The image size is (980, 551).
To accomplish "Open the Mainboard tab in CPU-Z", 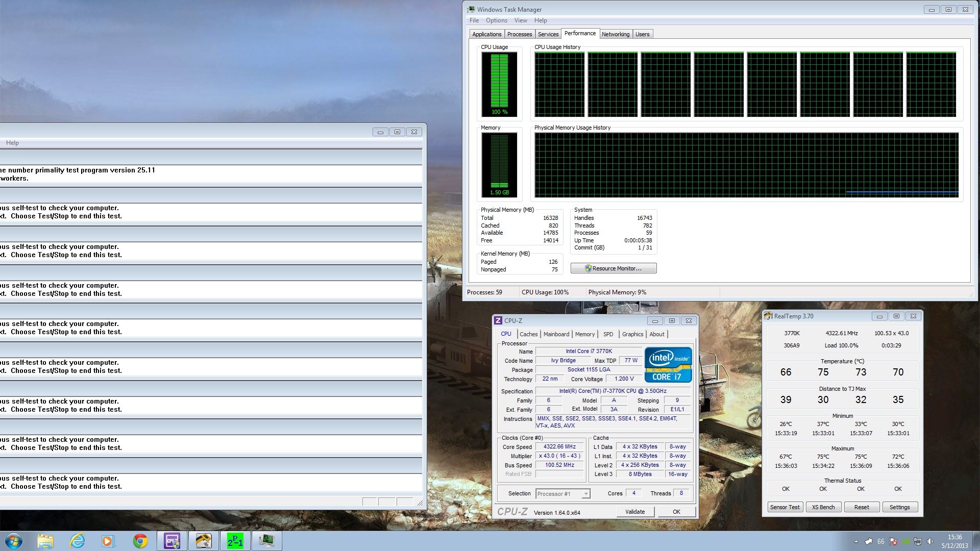I will point(556,334).
